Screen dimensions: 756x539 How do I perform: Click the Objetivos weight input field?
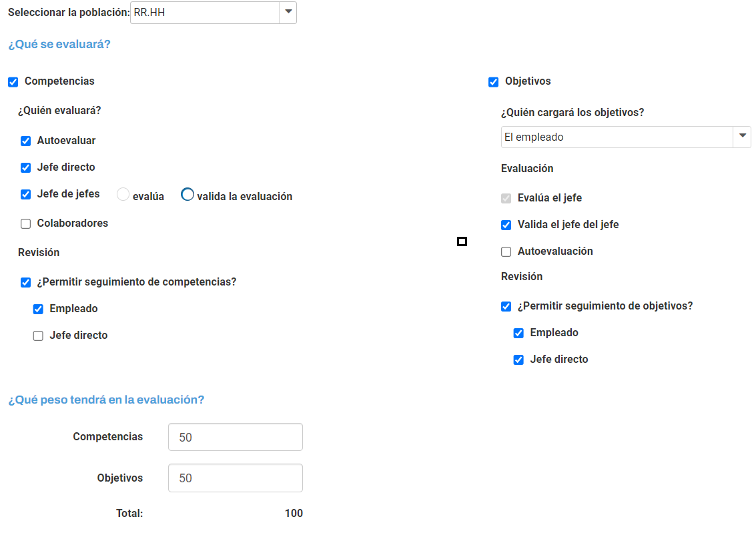pyautogui.click(x=236, y=478)
